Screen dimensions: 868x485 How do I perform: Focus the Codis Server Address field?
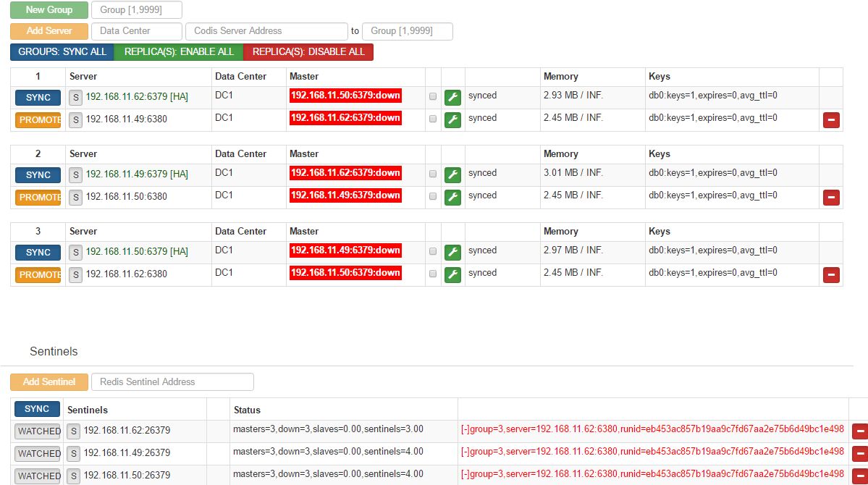tap(267, 31)
